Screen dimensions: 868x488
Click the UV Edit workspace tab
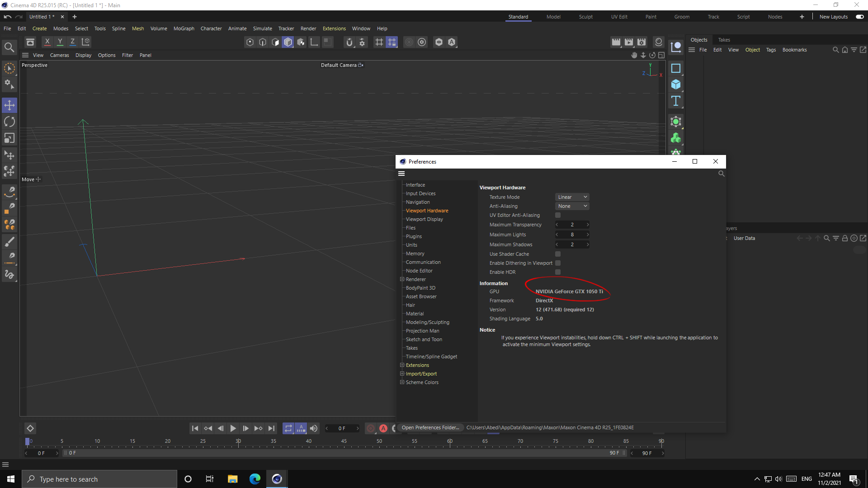coord(619,16)
